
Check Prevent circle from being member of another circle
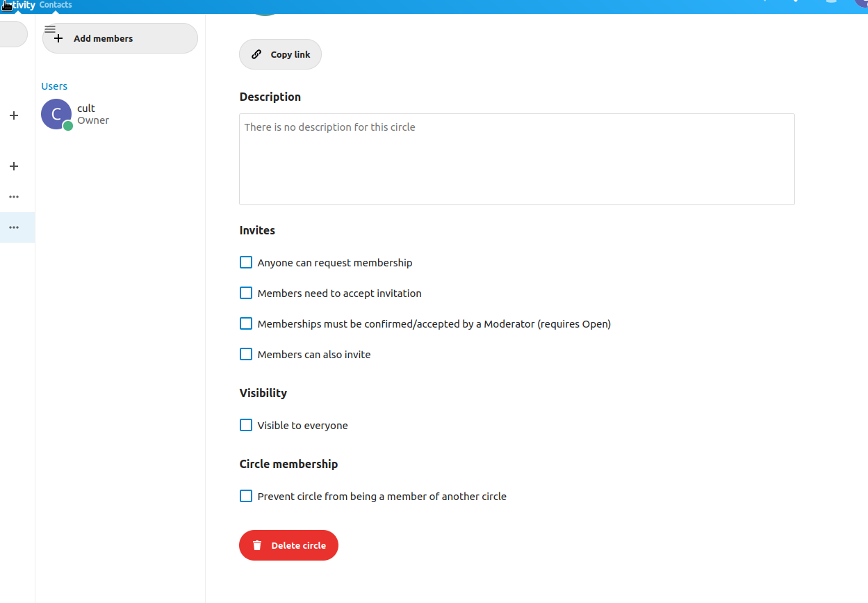tap(246, 496)
